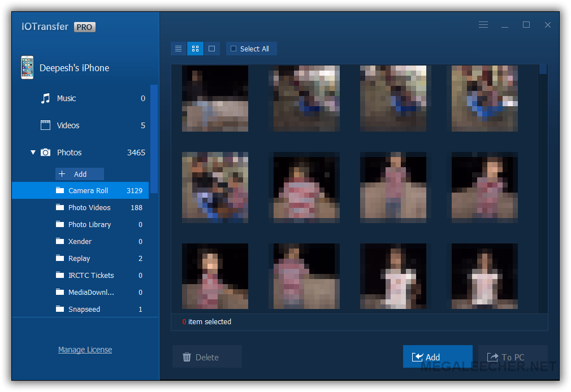Click the Photos camera icon
Screen dimensions: 571x392
(x=46, y=153)
